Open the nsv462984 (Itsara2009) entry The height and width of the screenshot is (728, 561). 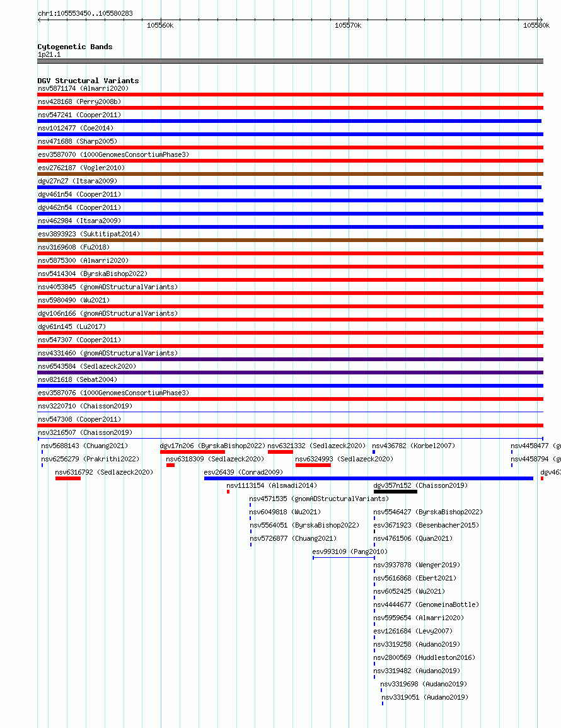tap(79, 221)
